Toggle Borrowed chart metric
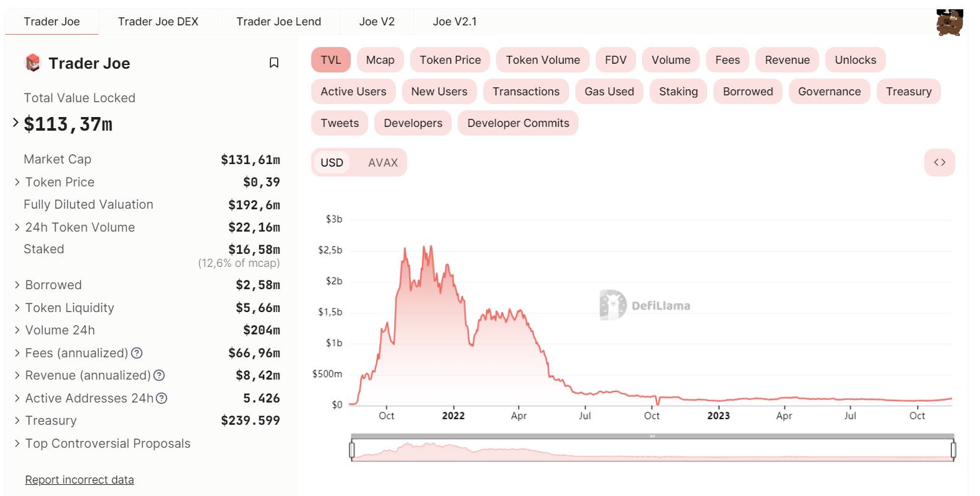The width and height of the screenshot is (980, 496). 748,92
